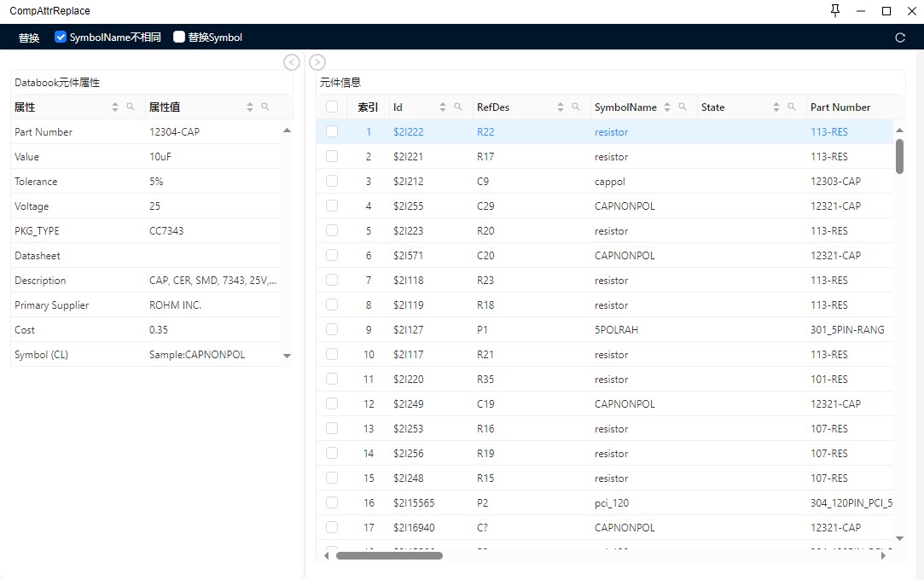Sort the table by the RefDes column

click(561, 107)
